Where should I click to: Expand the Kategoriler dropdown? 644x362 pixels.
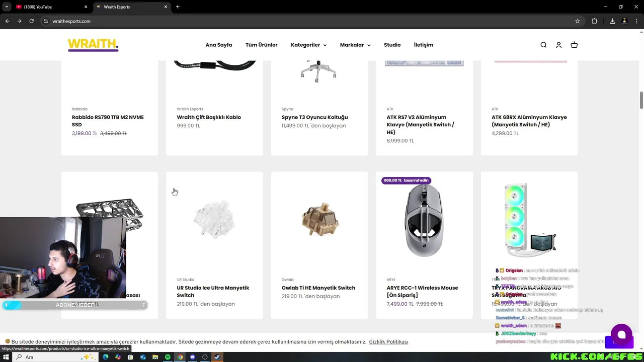(308, 45)
